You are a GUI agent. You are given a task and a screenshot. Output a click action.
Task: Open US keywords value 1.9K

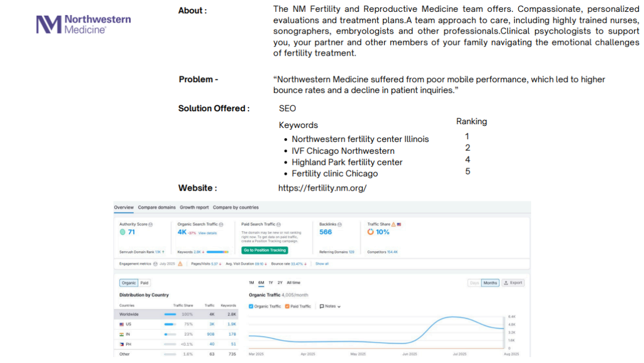[x=232, y=324]
